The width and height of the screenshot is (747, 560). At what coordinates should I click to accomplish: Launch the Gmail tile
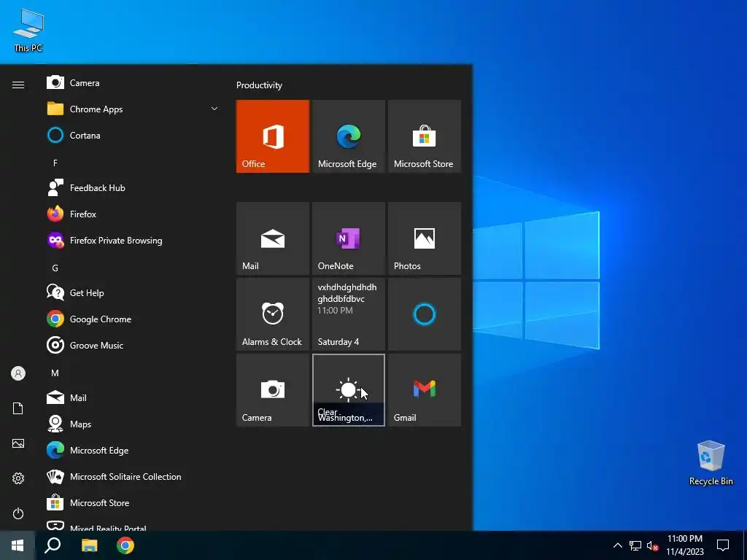pos(425,390)
